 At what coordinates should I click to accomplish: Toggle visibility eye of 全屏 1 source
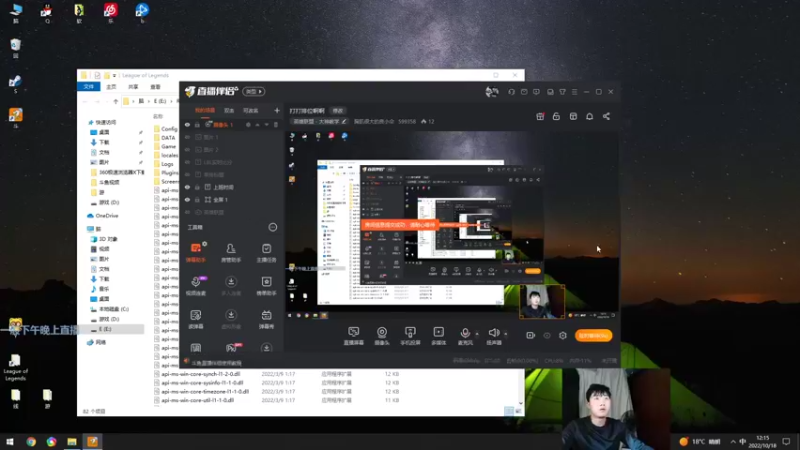click(187, 199)
